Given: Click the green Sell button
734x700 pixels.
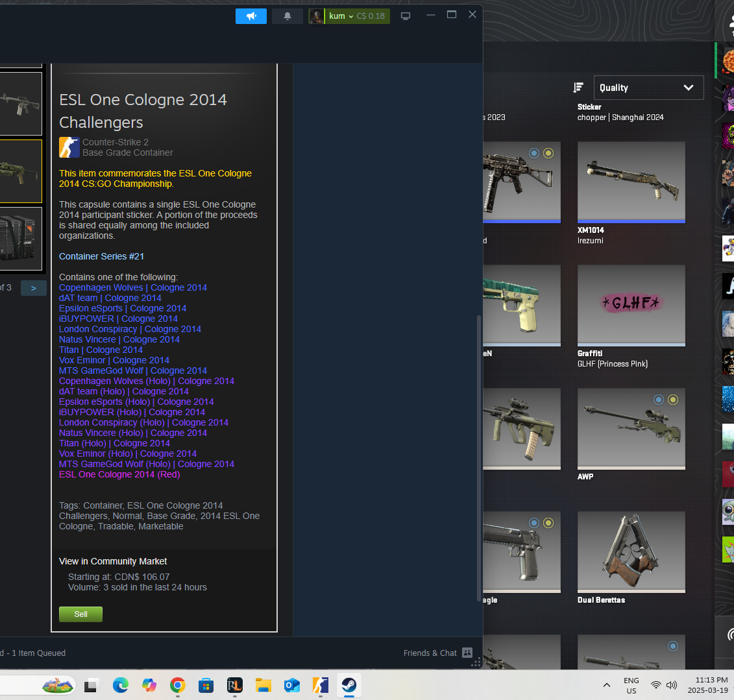Looking at the screenshot, I should coord(80,614).
